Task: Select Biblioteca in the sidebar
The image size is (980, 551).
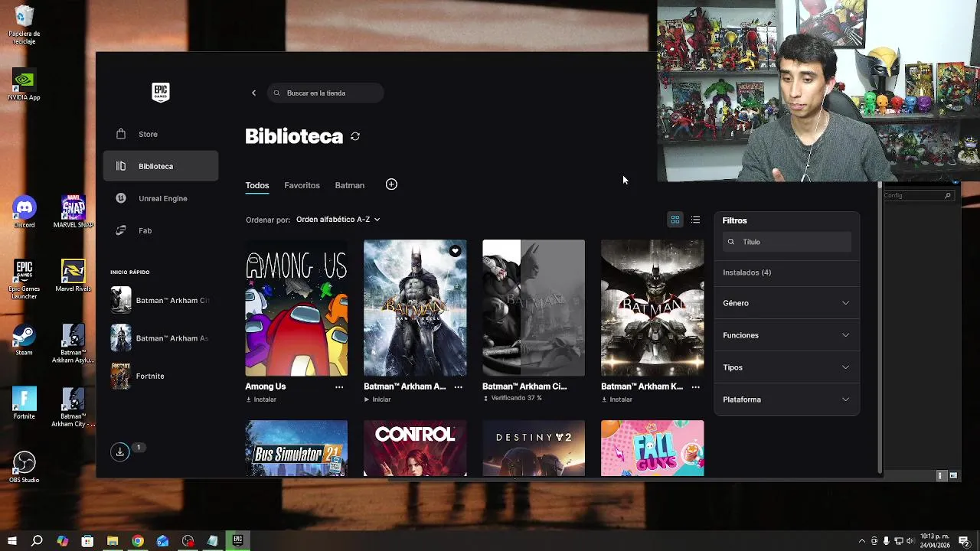Action: tap(161, 166)
